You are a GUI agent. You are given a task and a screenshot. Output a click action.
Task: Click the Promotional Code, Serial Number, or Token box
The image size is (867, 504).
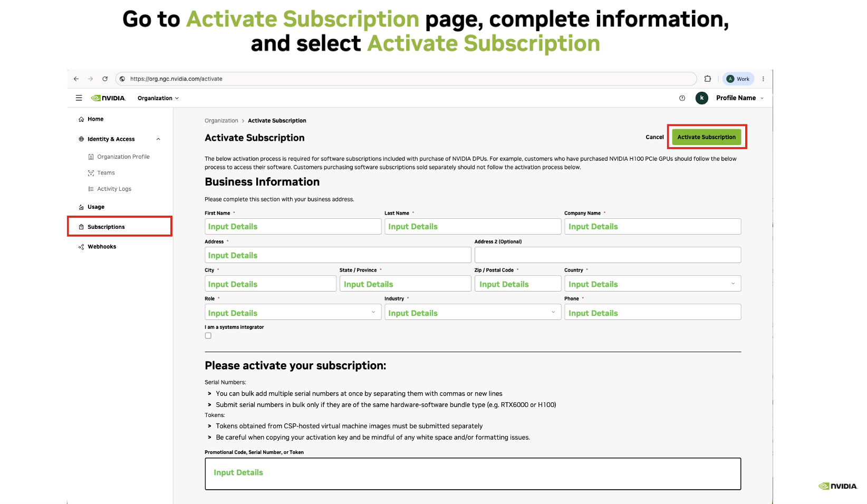click(x=473, y=474)
